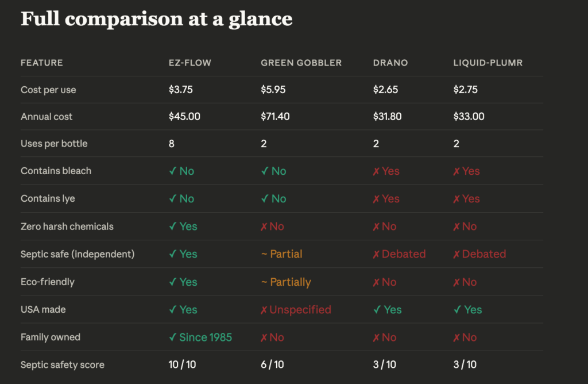Click the Full comparison at a glance heading
The height and width of the screenshot is (384, 588).
pos(156,19)
